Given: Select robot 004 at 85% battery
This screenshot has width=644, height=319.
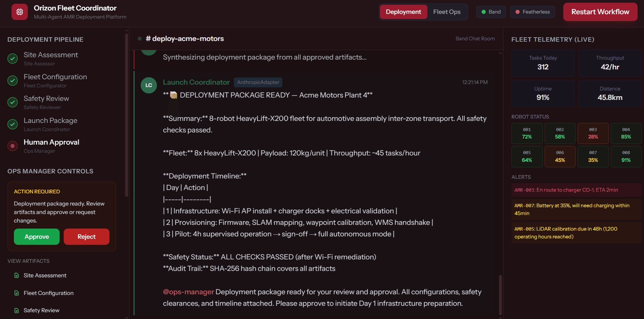Looking at the screenshot, I should [626, 133].
